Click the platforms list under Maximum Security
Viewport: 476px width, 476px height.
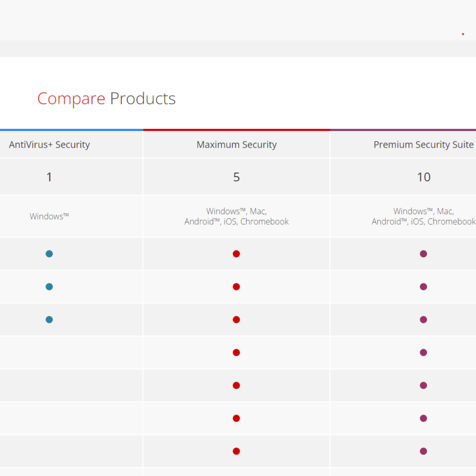[237, 216]
